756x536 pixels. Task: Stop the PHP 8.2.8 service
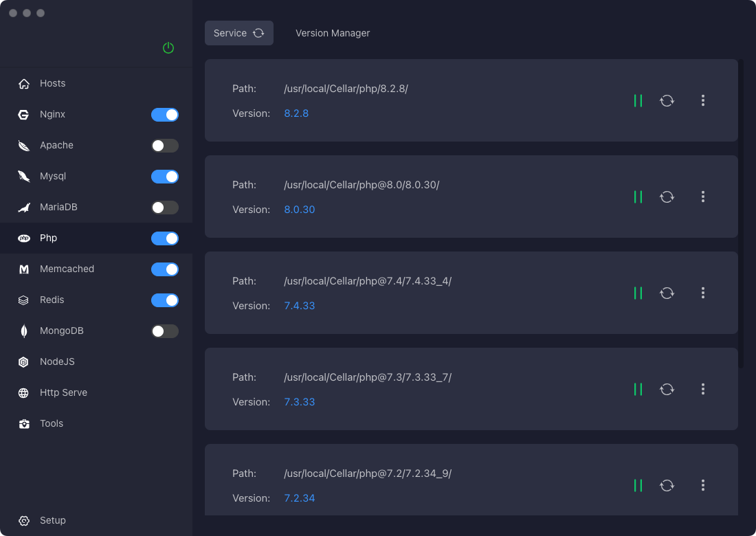pos(638,100)
